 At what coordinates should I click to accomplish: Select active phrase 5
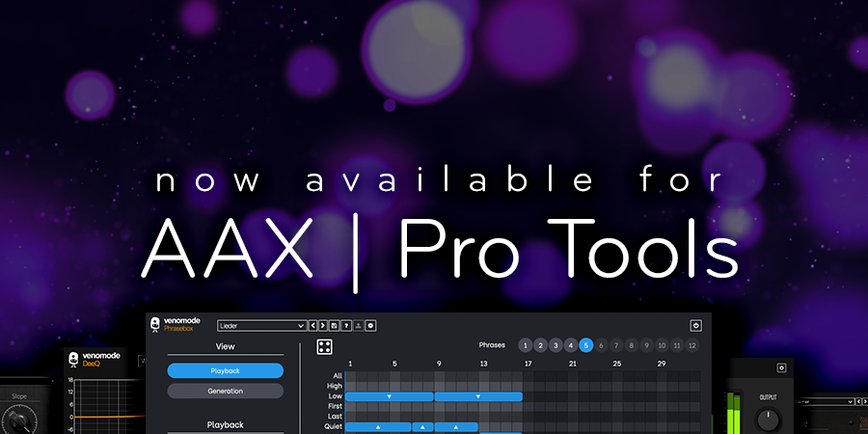pyautogui.click(x=586, y=345)
